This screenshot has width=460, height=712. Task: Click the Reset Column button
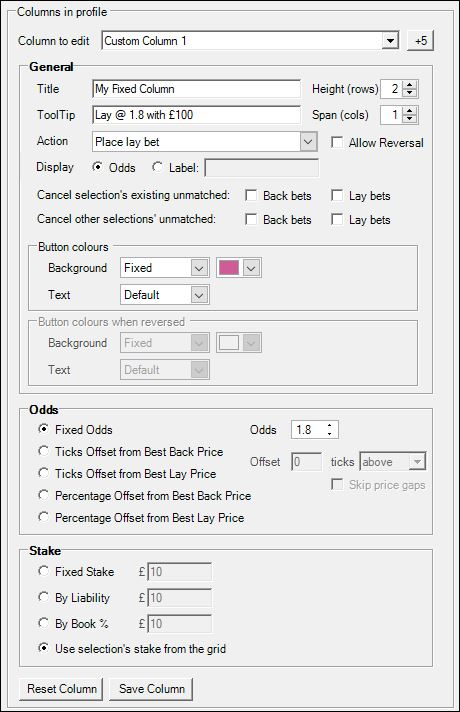coord(61,689)
